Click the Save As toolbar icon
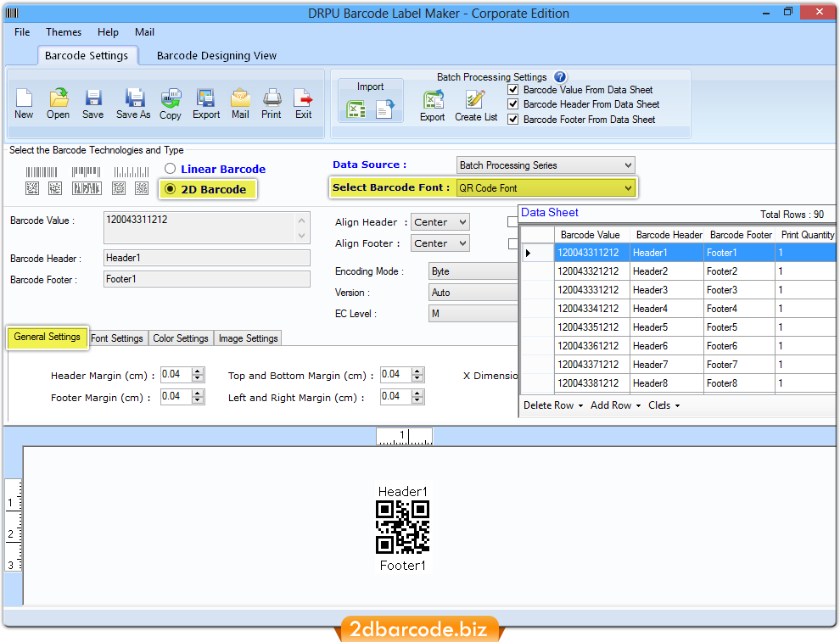This screenshot has height=642, width=840. point(134,98)
